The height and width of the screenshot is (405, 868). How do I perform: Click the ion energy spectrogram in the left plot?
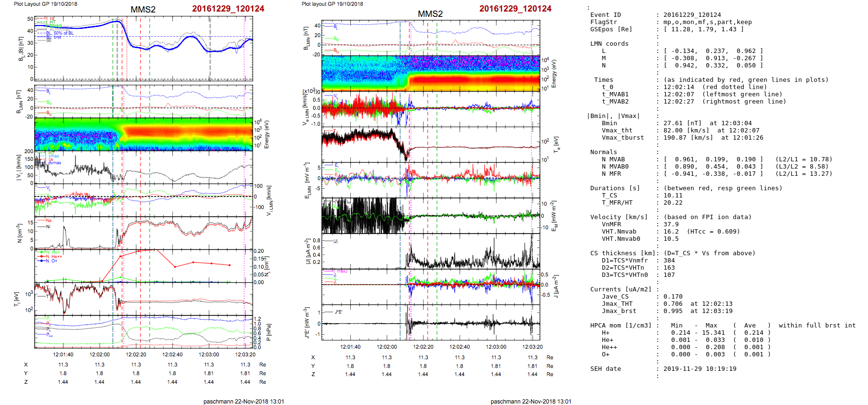point(143,134)
